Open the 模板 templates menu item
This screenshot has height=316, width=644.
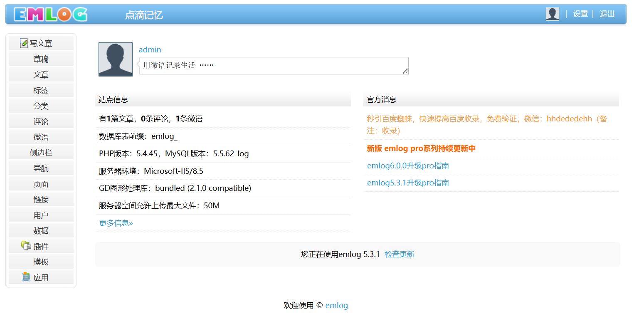[41, 262]
